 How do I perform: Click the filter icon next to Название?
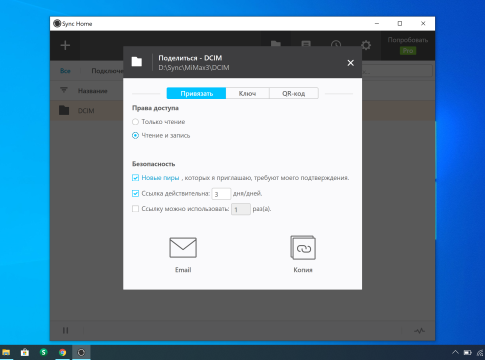[x=64, y=90]
